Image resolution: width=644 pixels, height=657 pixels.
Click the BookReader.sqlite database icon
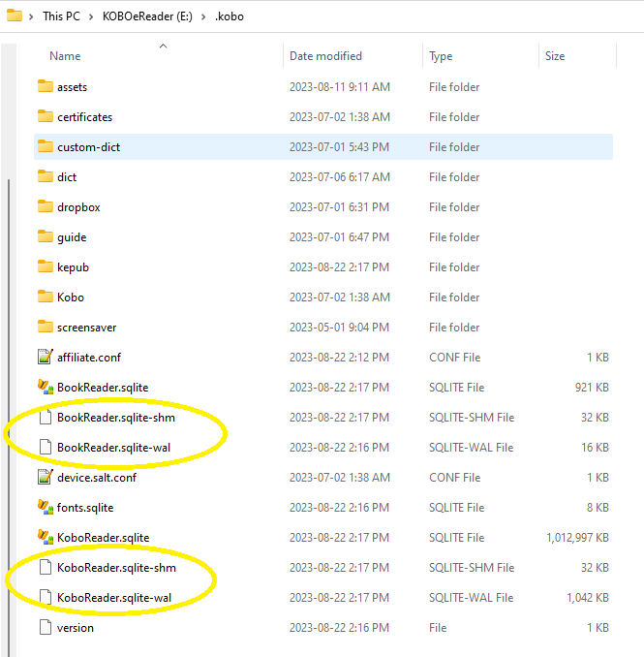click(x=46, y=387)
